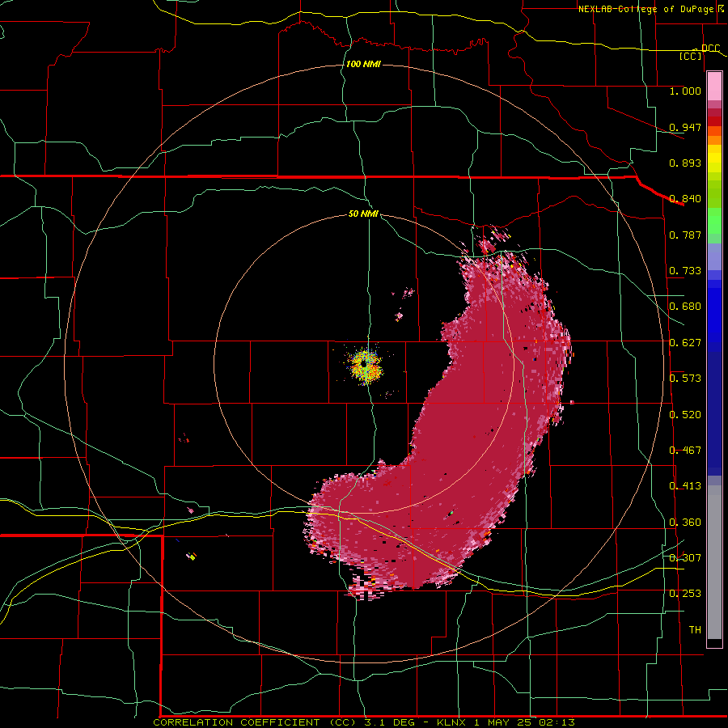Click the 'DCC' label above the color scale
This screenshot has width=728, height=728.
pos(710,49)
